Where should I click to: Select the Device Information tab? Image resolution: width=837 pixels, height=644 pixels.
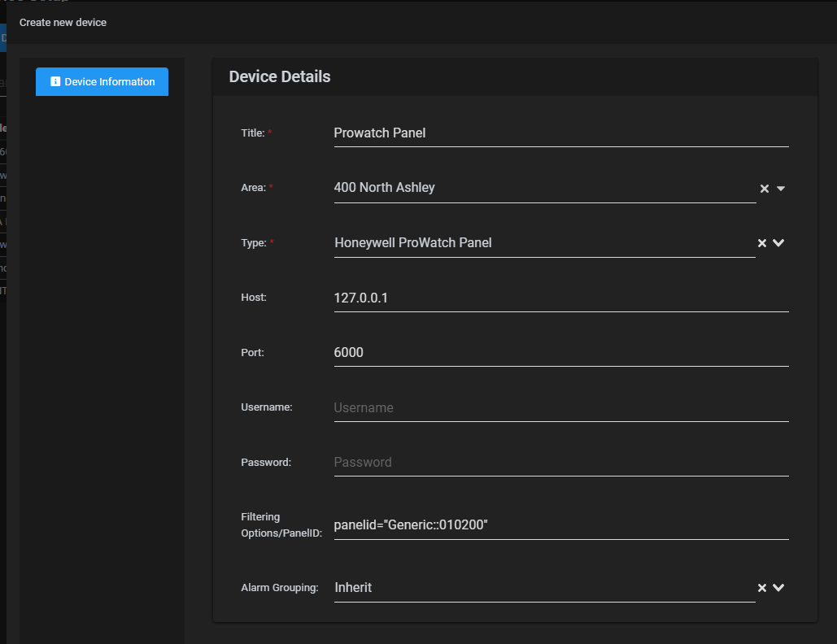pyautogui.click(x=101, y=81)
